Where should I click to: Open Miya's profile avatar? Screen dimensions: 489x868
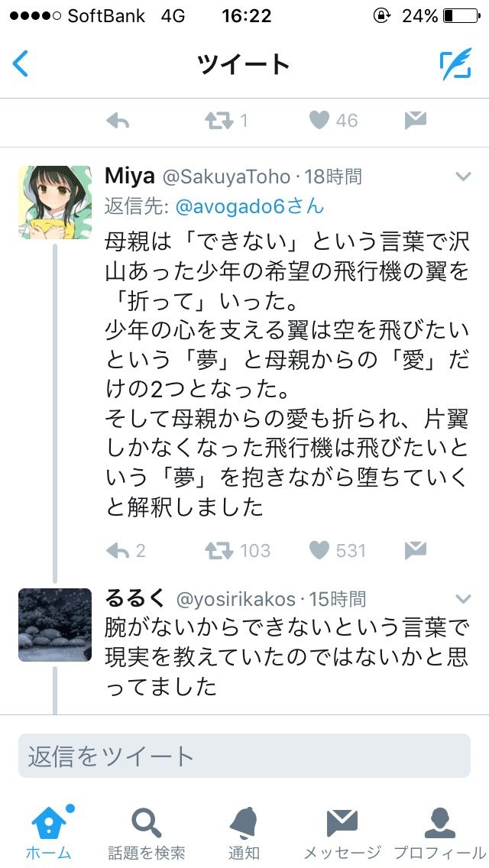pos(55,202)
